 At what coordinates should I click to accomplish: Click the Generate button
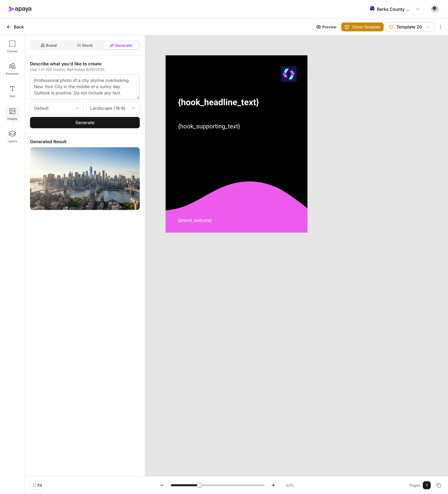pos(85,123)
